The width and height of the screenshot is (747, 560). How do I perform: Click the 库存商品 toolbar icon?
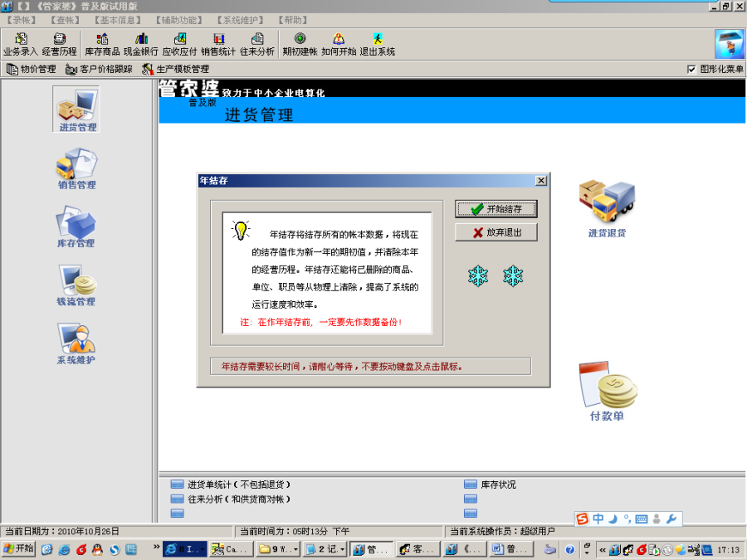[x=102, y=44]
